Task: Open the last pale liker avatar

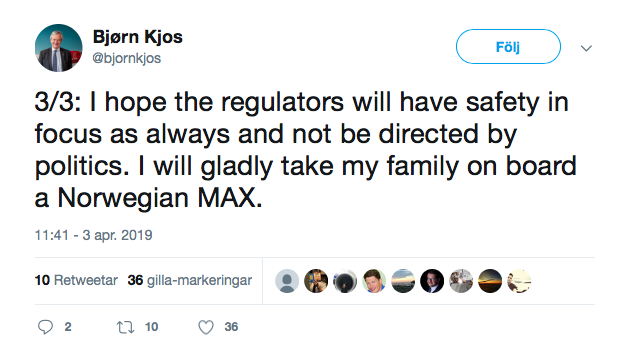Action: 519,281
